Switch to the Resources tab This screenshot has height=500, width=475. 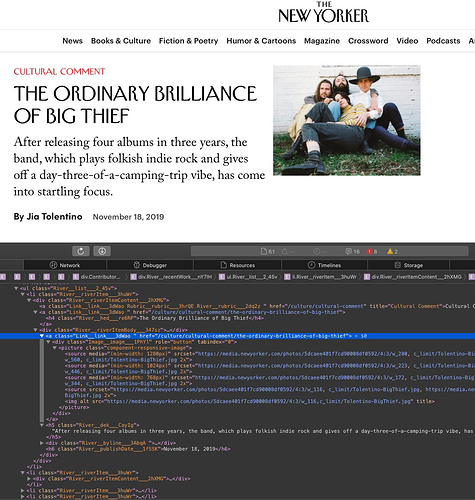point(237,265)
